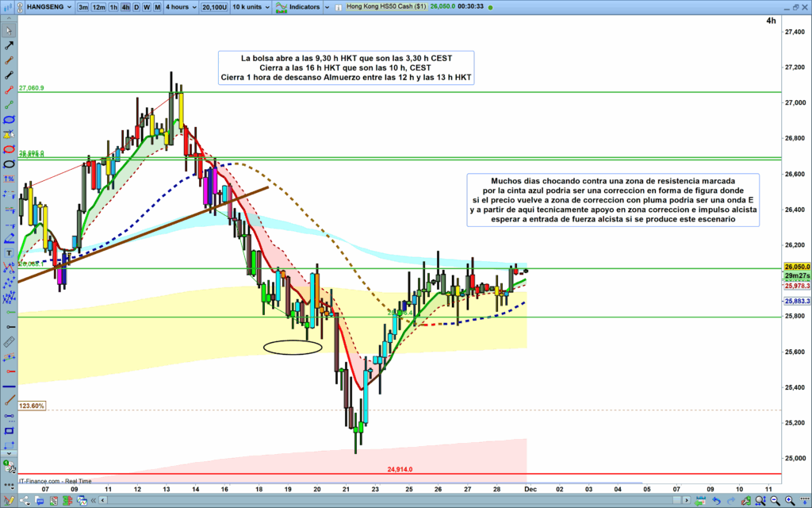Click the 20,100U units button
Image resolution: width=812 pixels, height=508 pixels.
pyautogui.click(x=213, y=6)
